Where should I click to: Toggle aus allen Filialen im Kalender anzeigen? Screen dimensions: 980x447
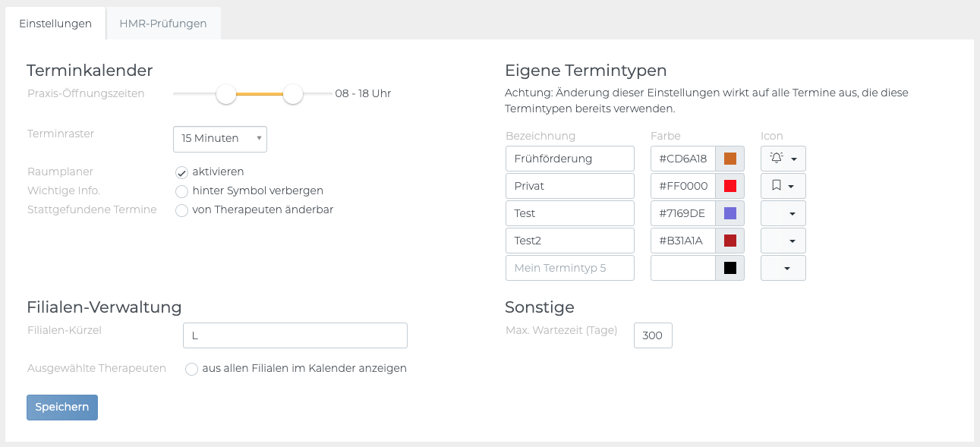pyautogui.click(x=191, y=369)
